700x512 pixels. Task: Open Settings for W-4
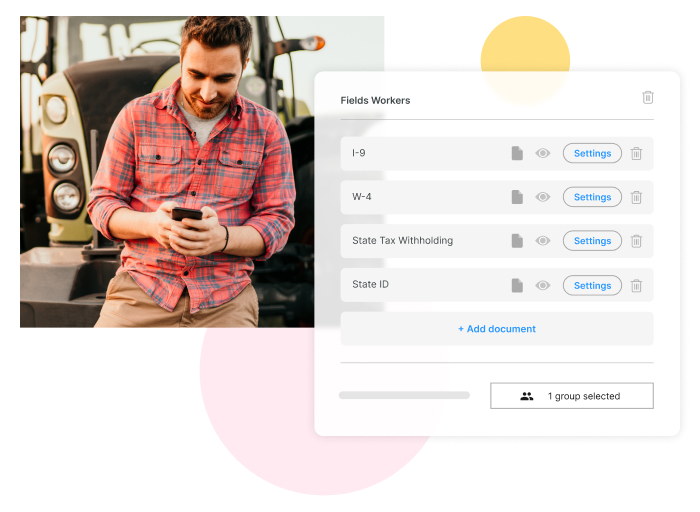pyautogui.click(x=592, y=197)
